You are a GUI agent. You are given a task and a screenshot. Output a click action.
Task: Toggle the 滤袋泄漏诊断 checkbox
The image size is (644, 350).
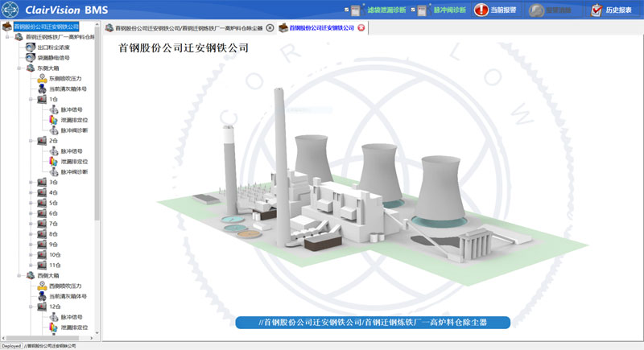(347, 10)
